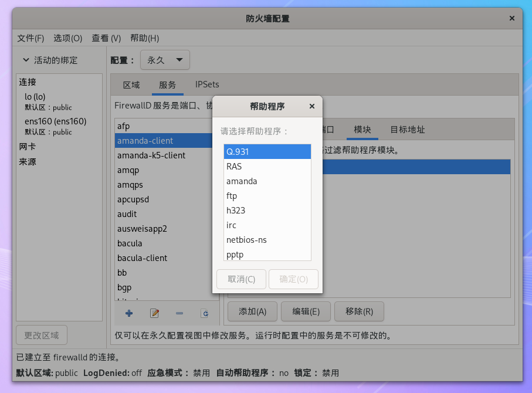Edit the selected service via the pencil icon
This screenshot has height=393, width=532.
pos(154,314)
